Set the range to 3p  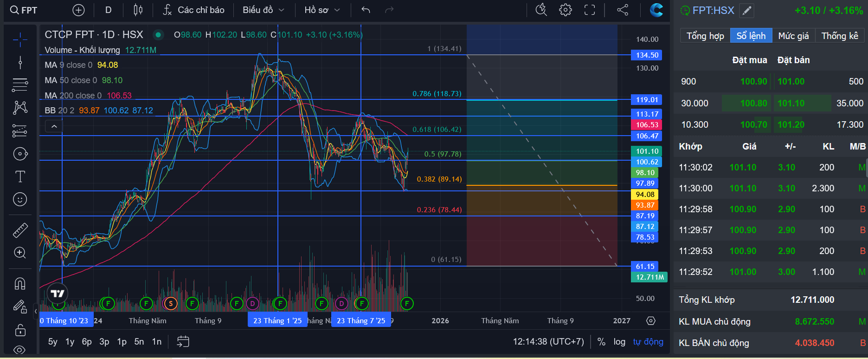104,342
